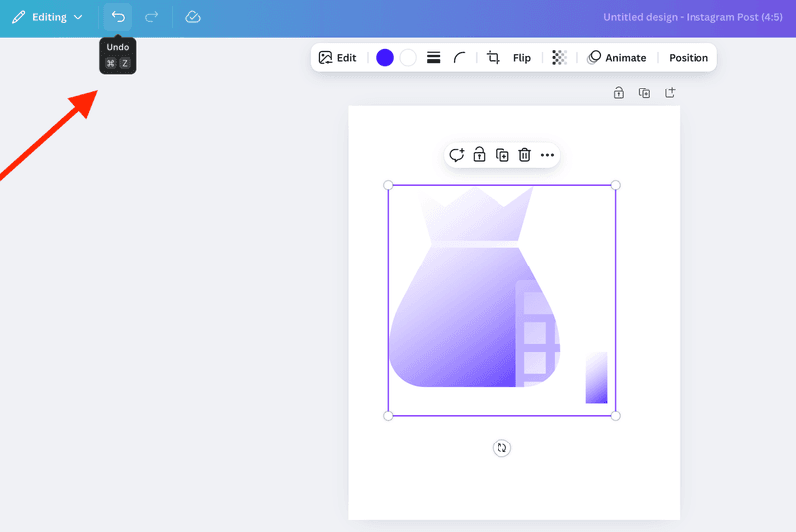
Task: Open the transparency checkerboard icon
Action: coord(559,58)
